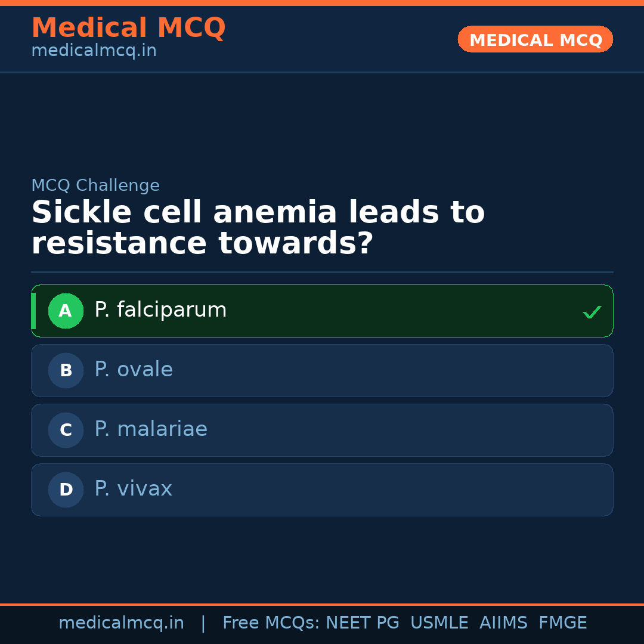Click the AIIMS footer label
644x644 pixels.
click(503, 623)
